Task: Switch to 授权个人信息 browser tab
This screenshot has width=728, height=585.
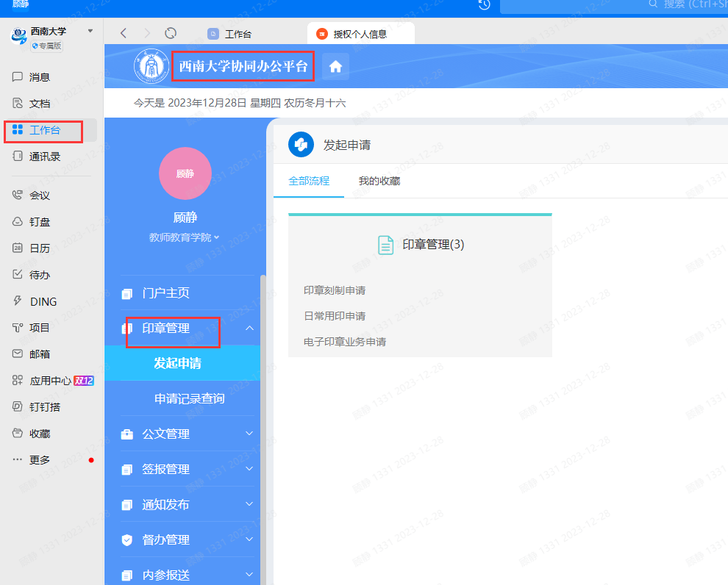Action: click(360, 34)
